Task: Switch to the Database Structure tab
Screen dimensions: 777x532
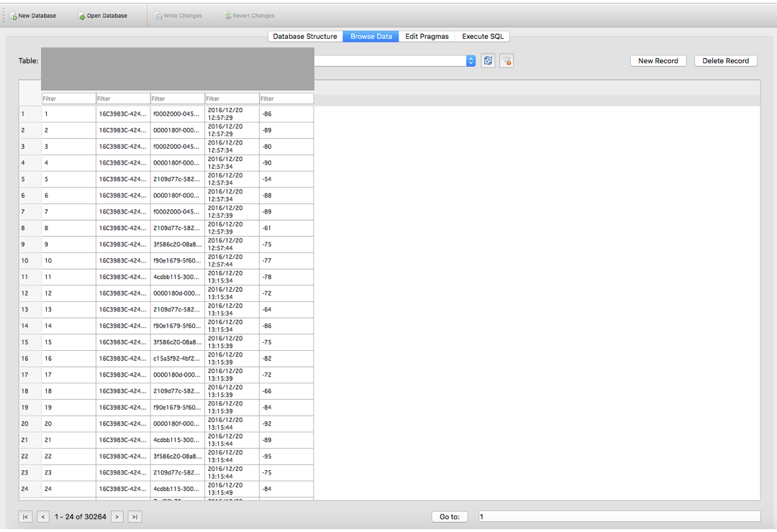Action: [304, 36]
